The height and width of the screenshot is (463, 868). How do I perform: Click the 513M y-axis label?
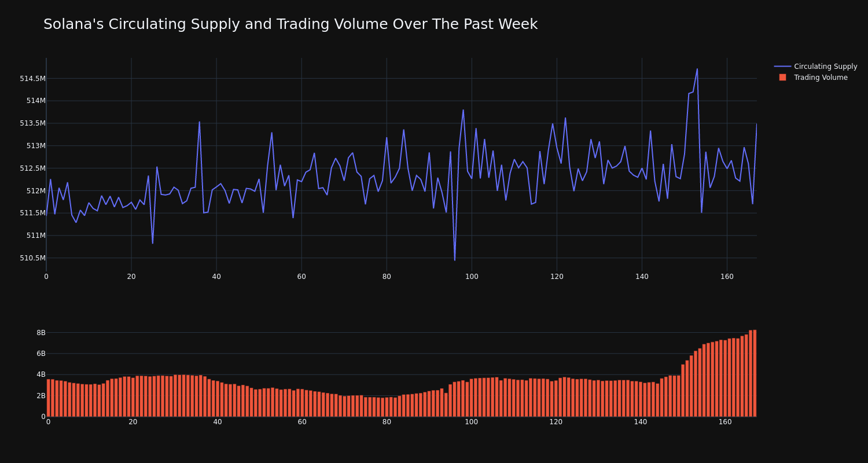36,146
